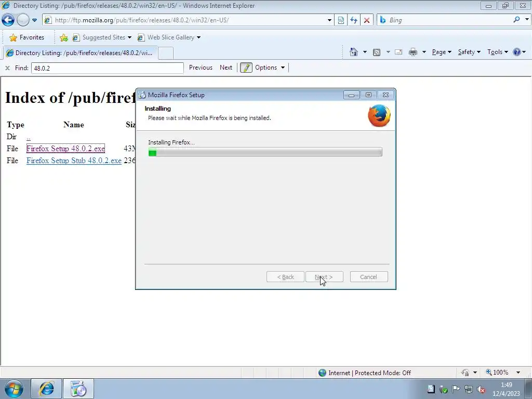Click the Add to Favorites Bar icon
The width and height of the screenshot is (532, 399).
pyautogui.click(x=63, y=37)
